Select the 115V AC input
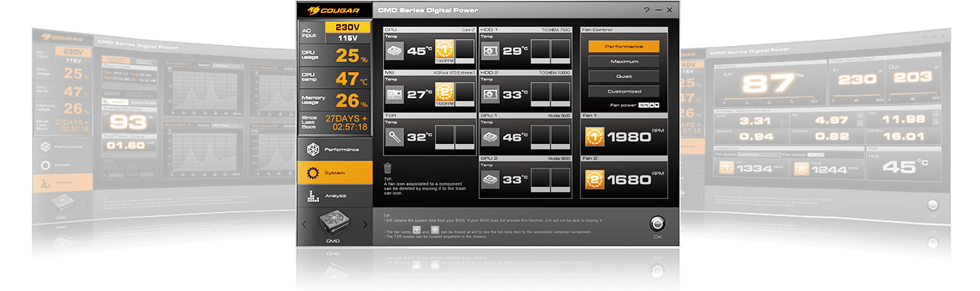 coord(348,38)
